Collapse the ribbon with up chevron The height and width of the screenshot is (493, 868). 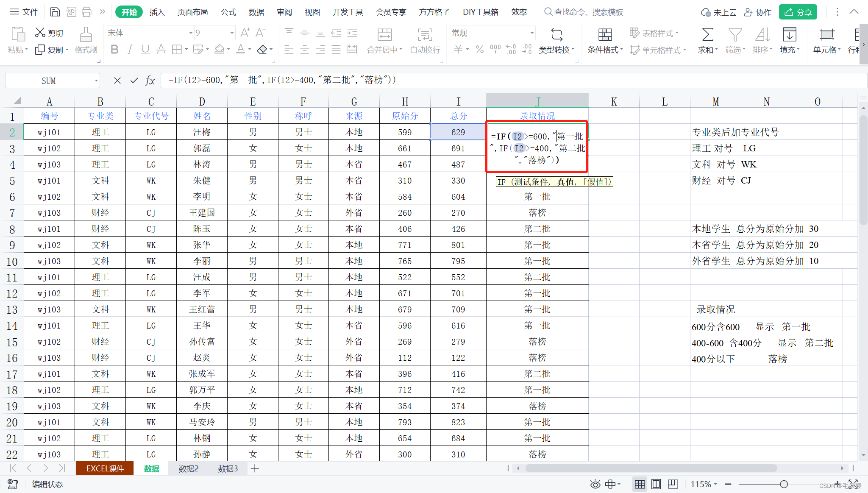[854, 12]
